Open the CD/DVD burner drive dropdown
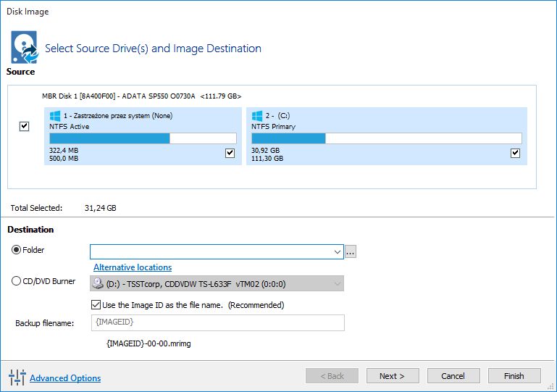The width and height of the screenshot is (557, 392). click(x=337, y=284)
